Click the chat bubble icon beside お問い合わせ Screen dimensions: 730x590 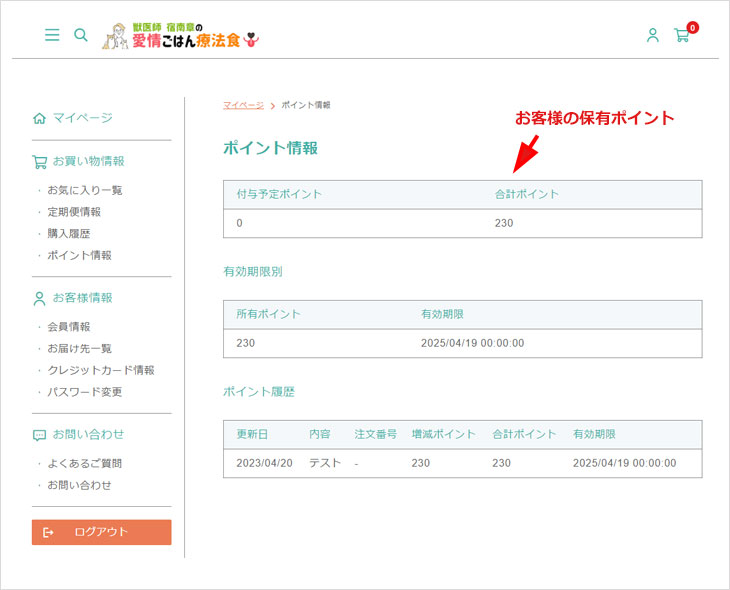[40, 435]
